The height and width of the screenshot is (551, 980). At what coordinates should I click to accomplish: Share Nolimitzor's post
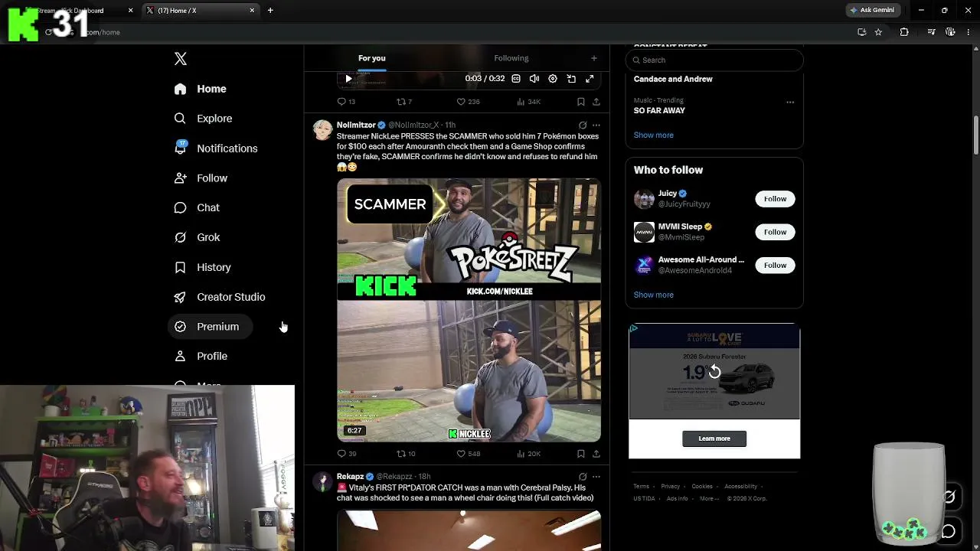[x=596, y=454]
